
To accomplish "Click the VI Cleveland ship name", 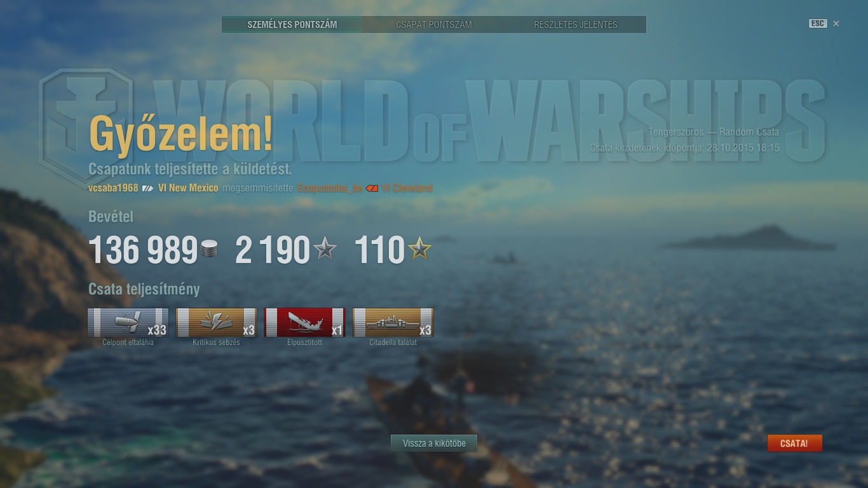I will [407, 188].
